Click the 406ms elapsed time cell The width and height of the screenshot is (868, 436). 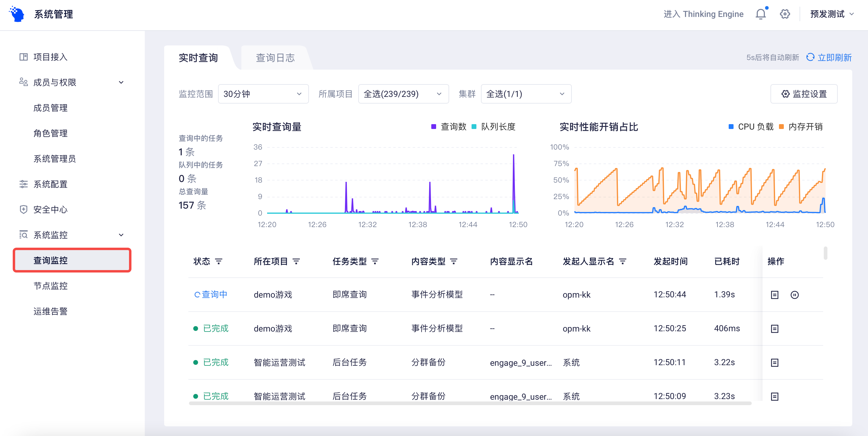[727, 329]
